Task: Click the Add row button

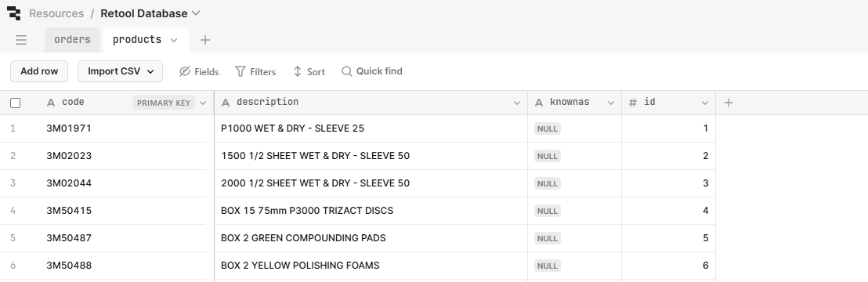Action: click(x=39, y=71)
